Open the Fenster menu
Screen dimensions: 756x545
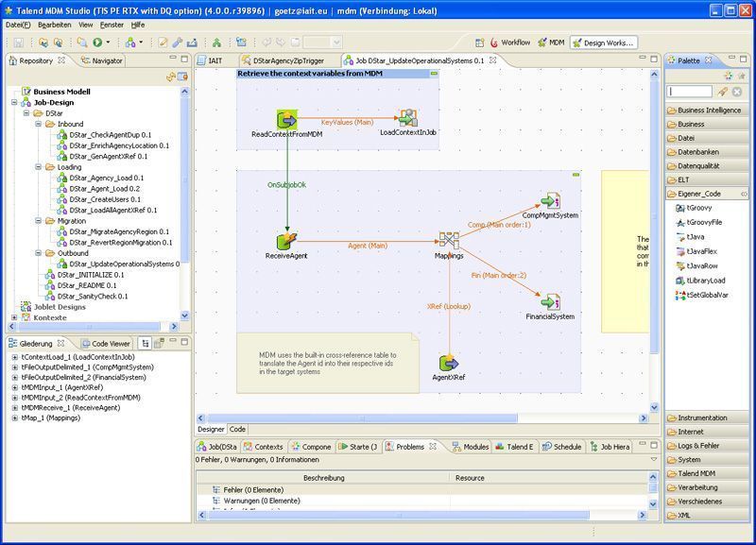[112, 25]
